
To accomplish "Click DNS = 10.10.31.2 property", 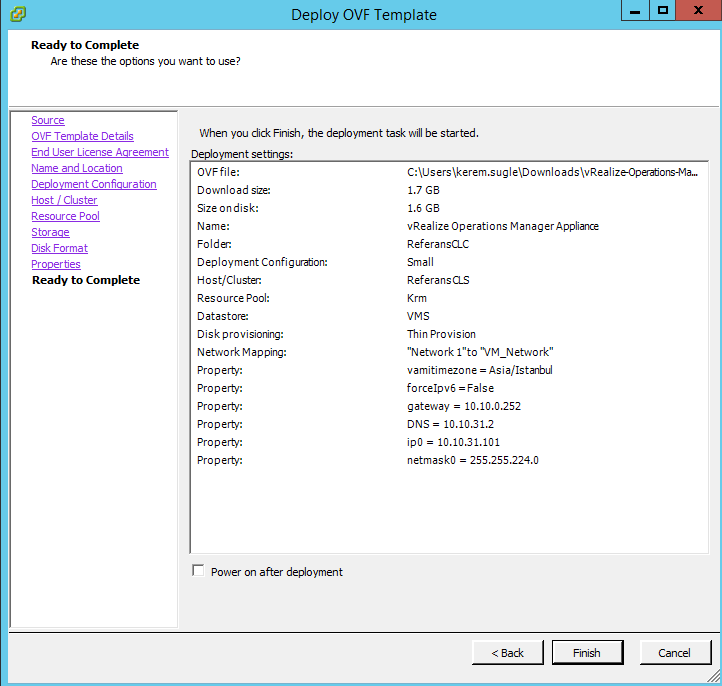I will [450, 424].
